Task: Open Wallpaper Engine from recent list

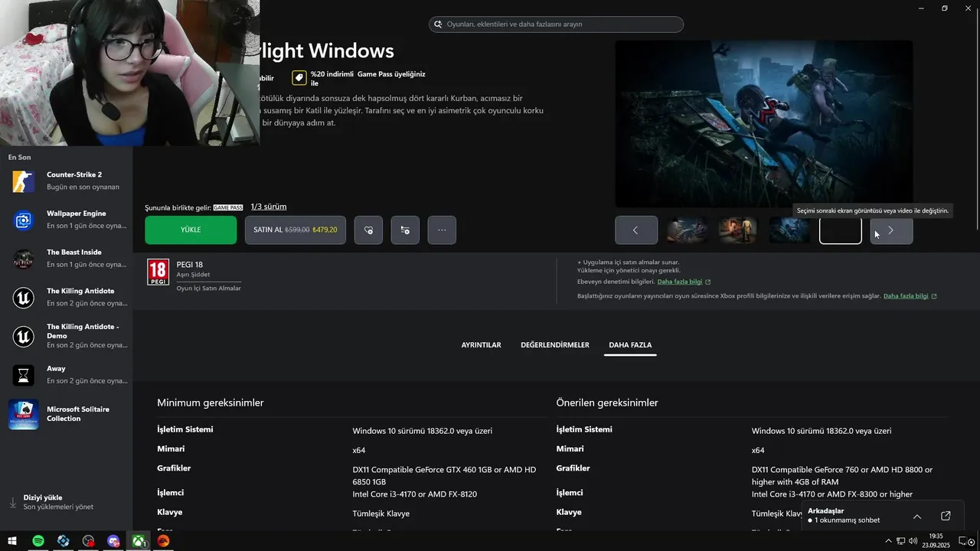Action: click(x=67, y=220)
